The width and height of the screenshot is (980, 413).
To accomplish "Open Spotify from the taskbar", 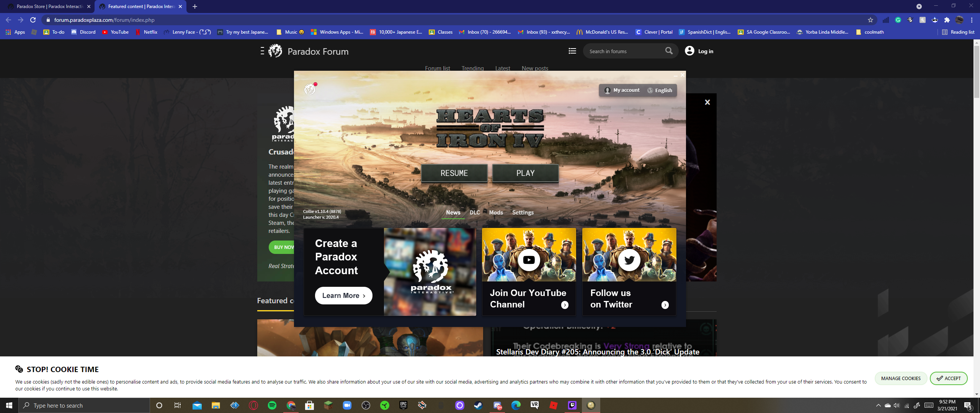I will point(272,405).
